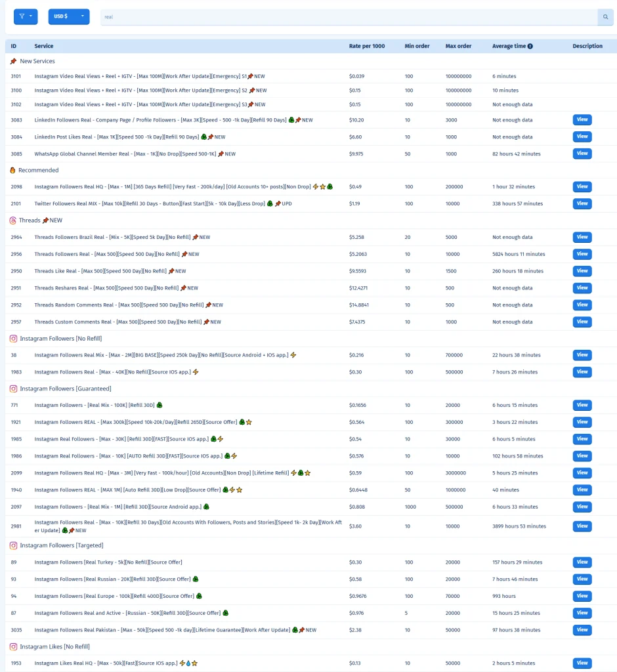Click lightning icon on service 1983 row
The image size is (617, 672).
coord(196,372)
